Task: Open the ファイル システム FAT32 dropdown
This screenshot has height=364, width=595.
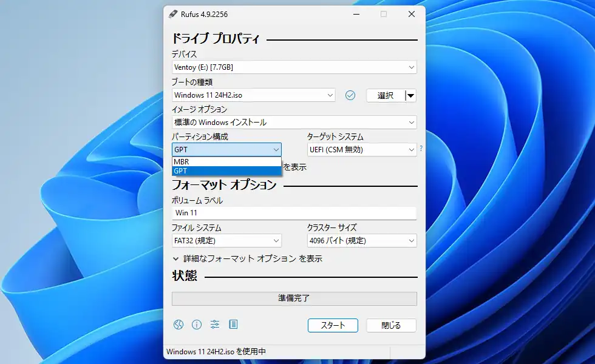Action: (226, 241)
